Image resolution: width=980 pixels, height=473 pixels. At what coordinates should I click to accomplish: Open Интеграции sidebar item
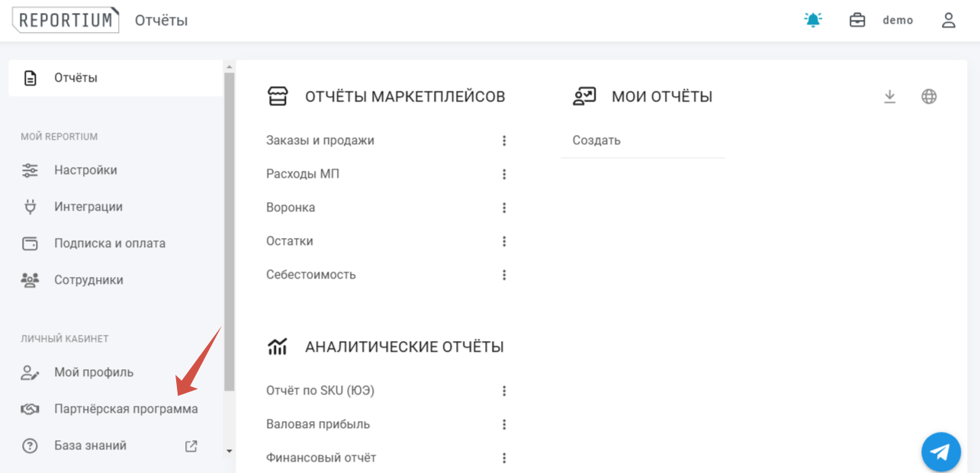point(88,207)
